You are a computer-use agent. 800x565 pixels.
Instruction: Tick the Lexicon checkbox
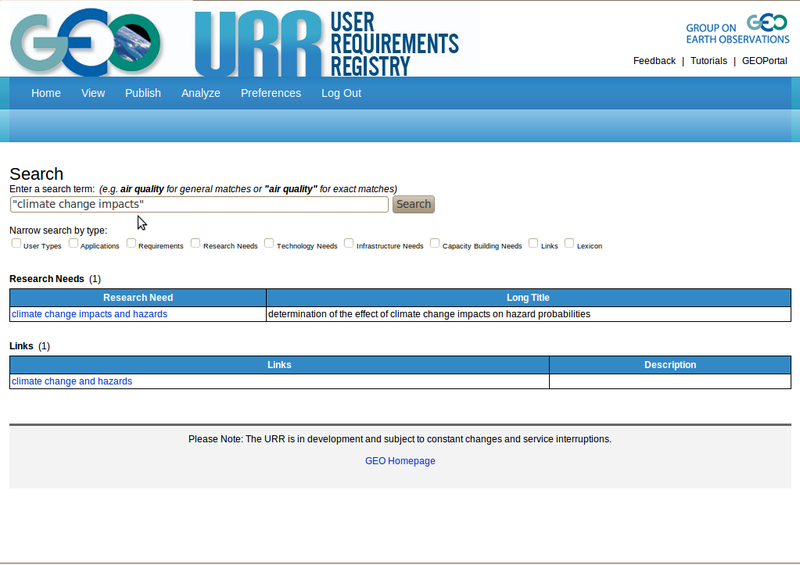tap(569, 243)
